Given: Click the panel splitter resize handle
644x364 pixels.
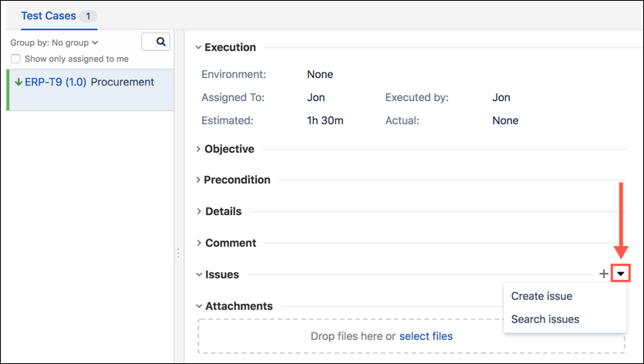Looking at the screenshot, I should tap(179, 253).
